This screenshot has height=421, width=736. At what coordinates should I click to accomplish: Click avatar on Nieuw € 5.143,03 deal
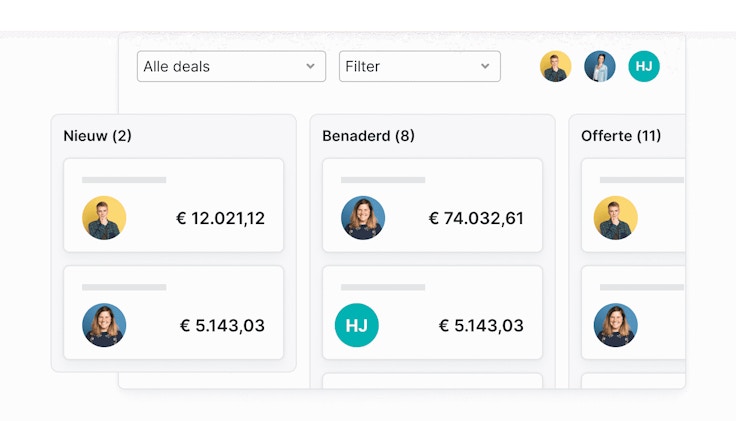[x=104, y=325]
